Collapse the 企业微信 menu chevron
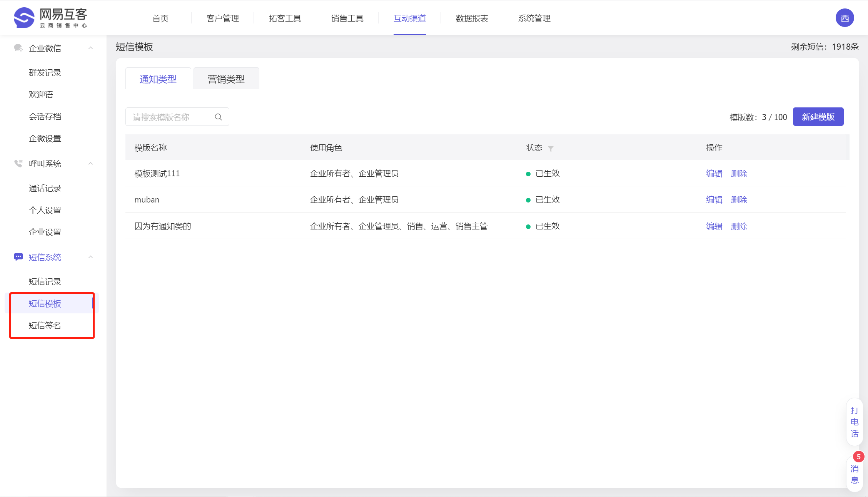This screenshot has height=497, width=868. (90, 48)
